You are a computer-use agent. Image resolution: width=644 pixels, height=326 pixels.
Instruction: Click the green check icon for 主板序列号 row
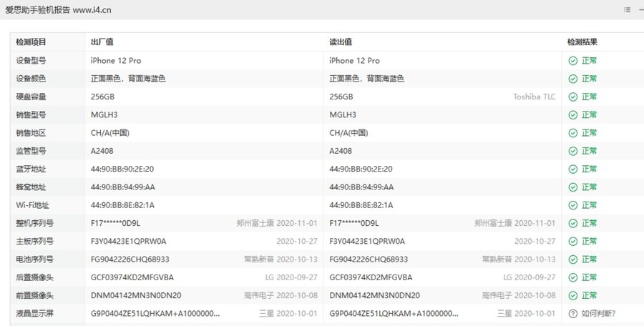pyautogui.click(x=573, y=242)
